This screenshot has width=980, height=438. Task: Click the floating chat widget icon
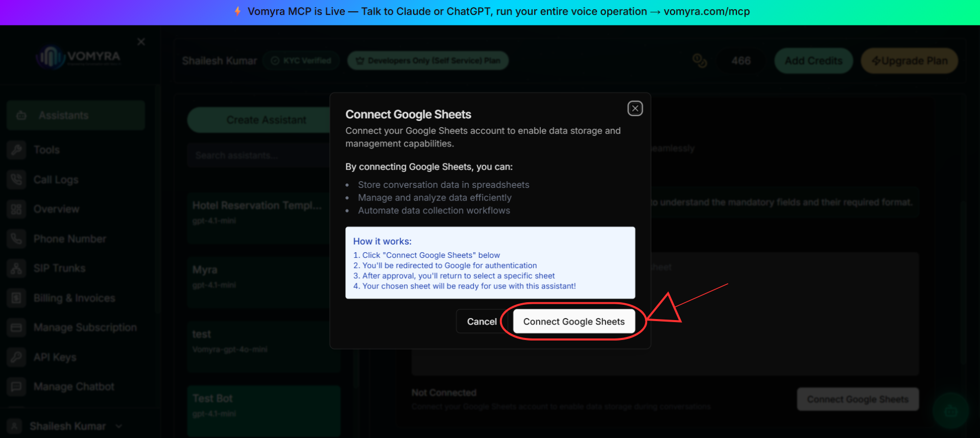pyautogui.click(x=950, y=410)
